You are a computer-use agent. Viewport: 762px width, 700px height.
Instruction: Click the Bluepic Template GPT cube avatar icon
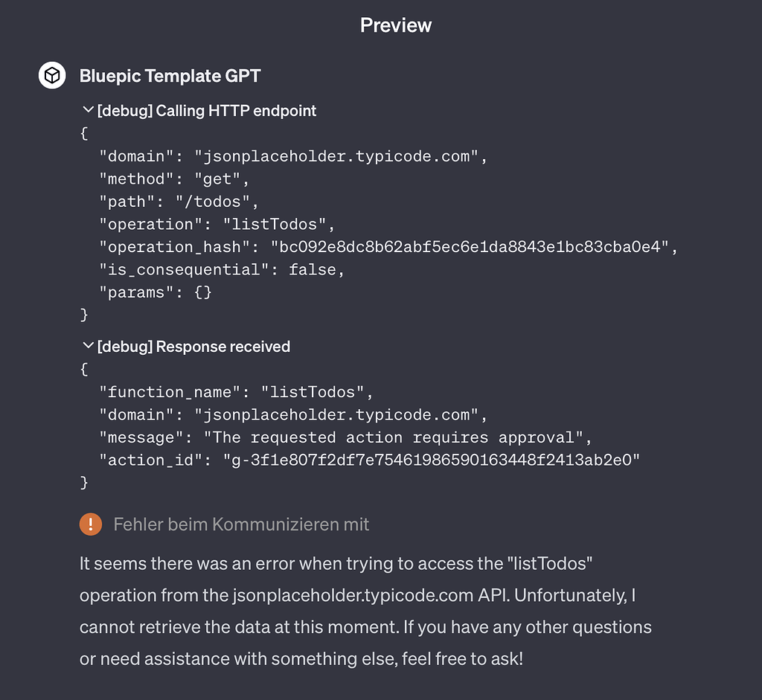(51, 75)
